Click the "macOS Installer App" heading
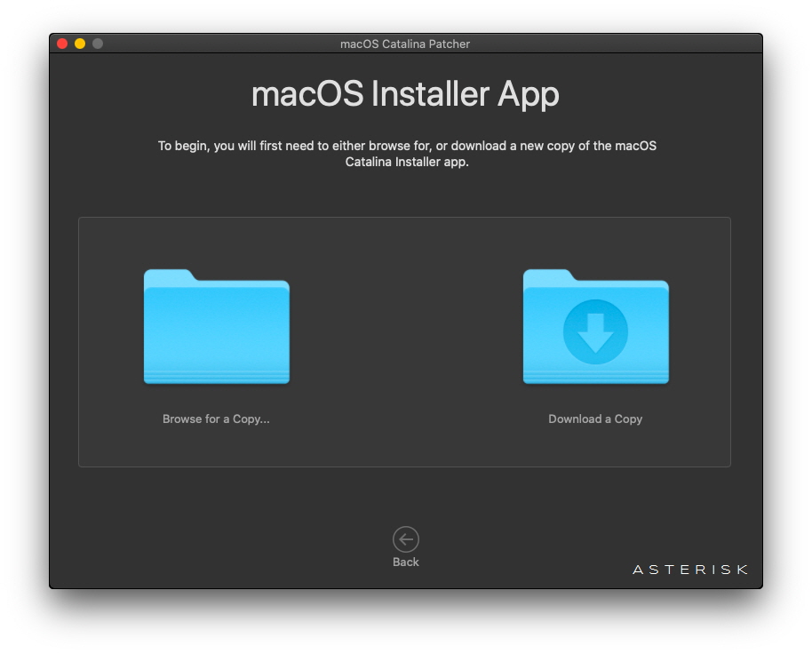Image resolution: width=812 pixels, height=654 pixels. pyautogui.click(x=405, y=94)
